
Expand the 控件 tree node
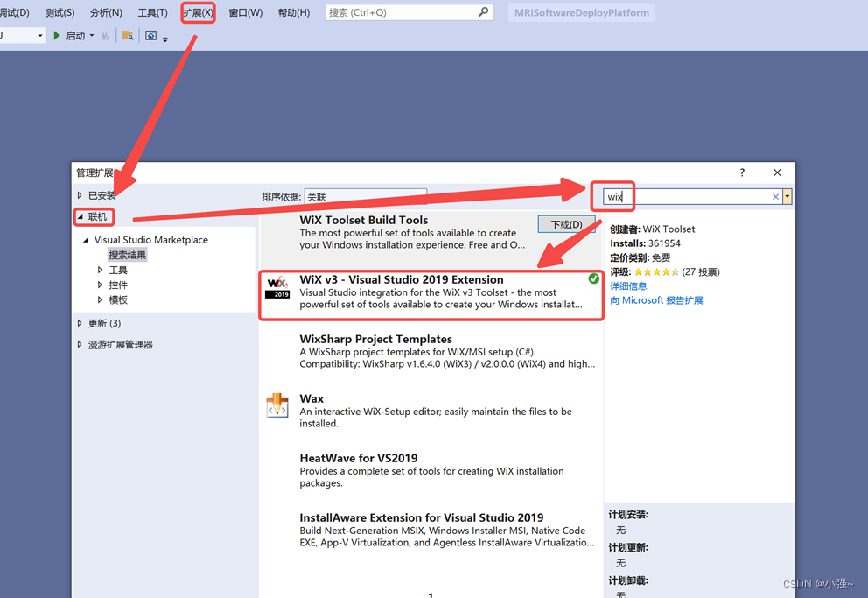(x=101, y=285)
